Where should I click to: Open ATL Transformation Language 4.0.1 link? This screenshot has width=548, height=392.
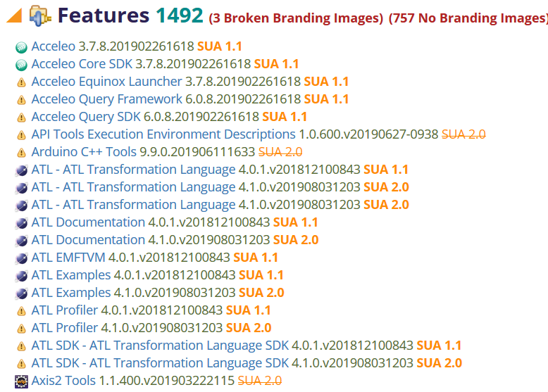(134, 170)
